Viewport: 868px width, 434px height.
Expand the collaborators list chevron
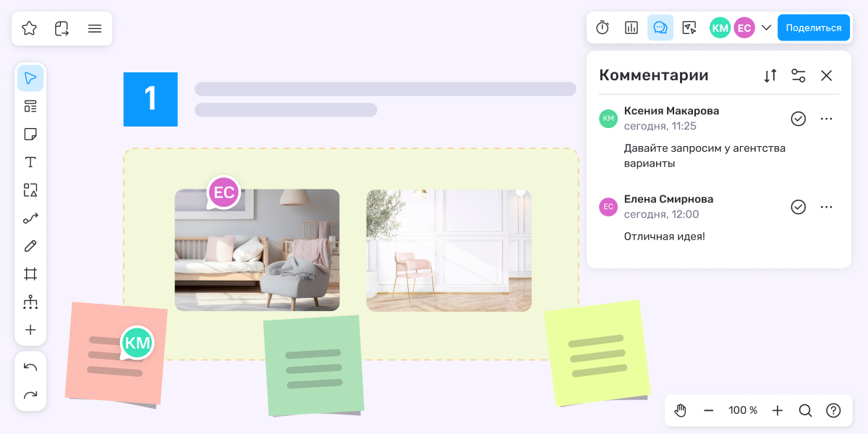[x=767, y=27]
